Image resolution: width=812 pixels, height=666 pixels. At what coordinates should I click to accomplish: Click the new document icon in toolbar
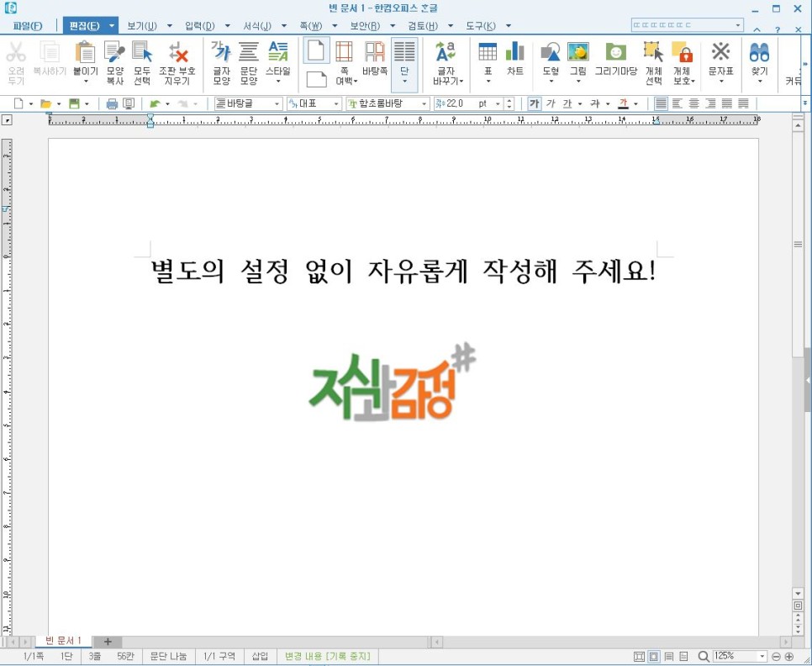[x=18, y=103]
